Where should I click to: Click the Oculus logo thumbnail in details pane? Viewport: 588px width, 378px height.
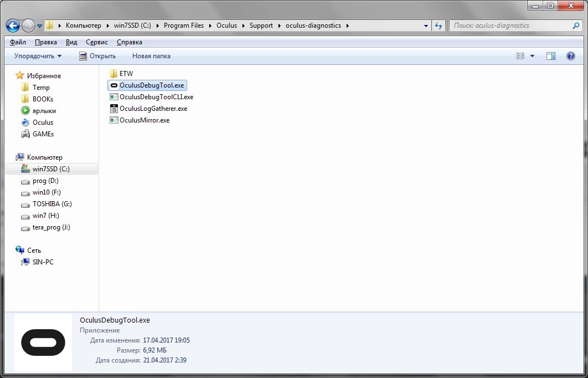point(43,343)
